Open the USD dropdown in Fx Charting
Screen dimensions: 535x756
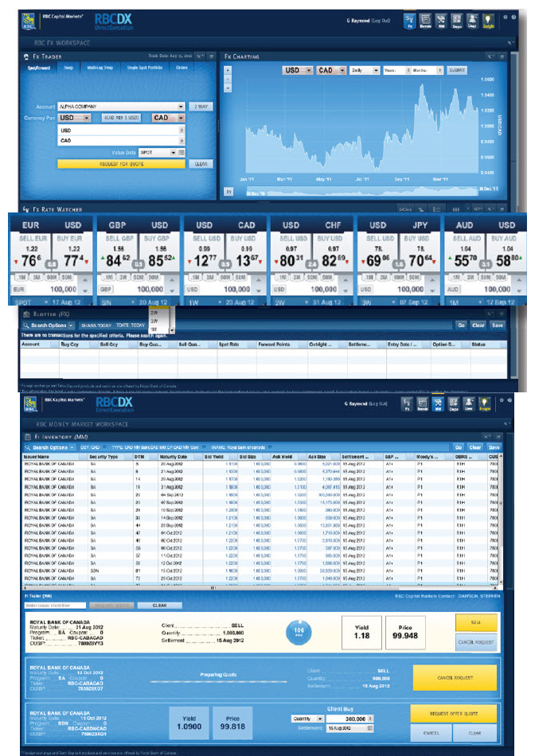point(298,70)
